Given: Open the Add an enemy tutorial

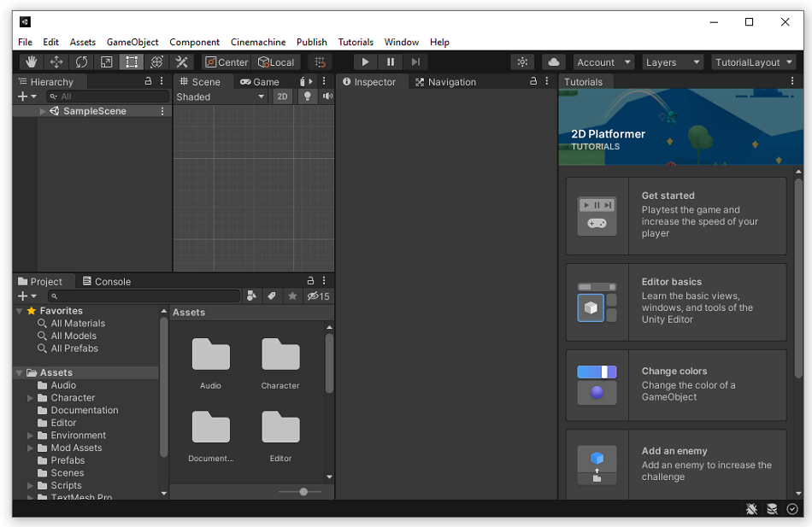Looking at the screenshot, I should pos(676,465).
